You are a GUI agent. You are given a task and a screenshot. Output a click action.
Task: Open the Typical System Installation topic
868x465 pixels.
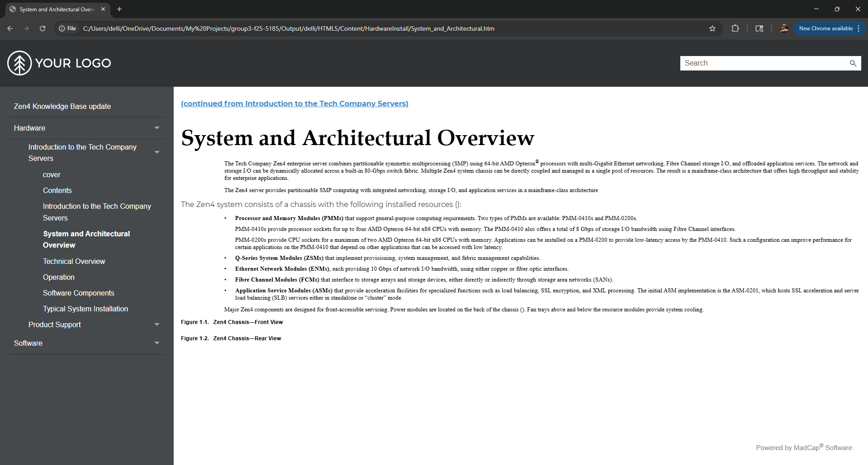(x=85, y=309)
